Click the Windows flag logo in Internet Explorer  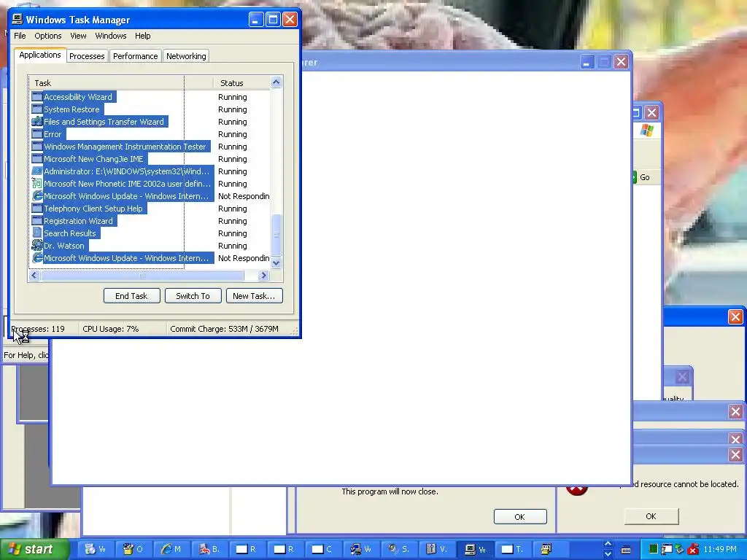tap(647, 130)
